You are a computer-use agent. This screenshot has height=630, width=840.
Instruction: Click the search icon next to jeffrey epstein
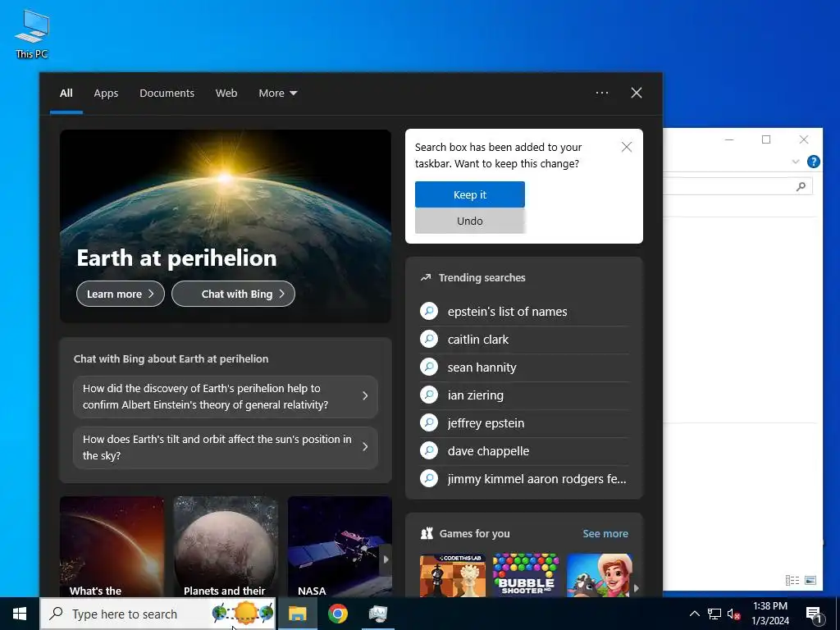429,422
